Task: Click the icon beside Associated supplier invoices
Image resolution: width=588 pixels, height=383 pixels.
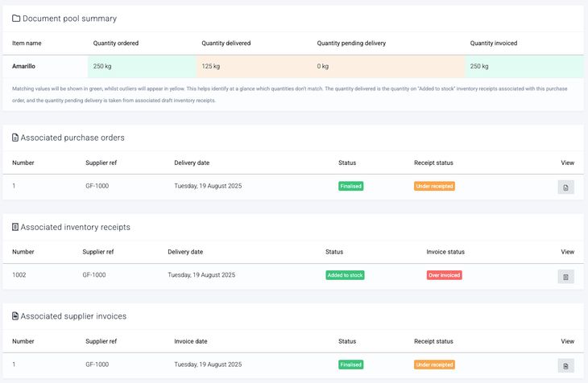Action: (x=15, y=316)
